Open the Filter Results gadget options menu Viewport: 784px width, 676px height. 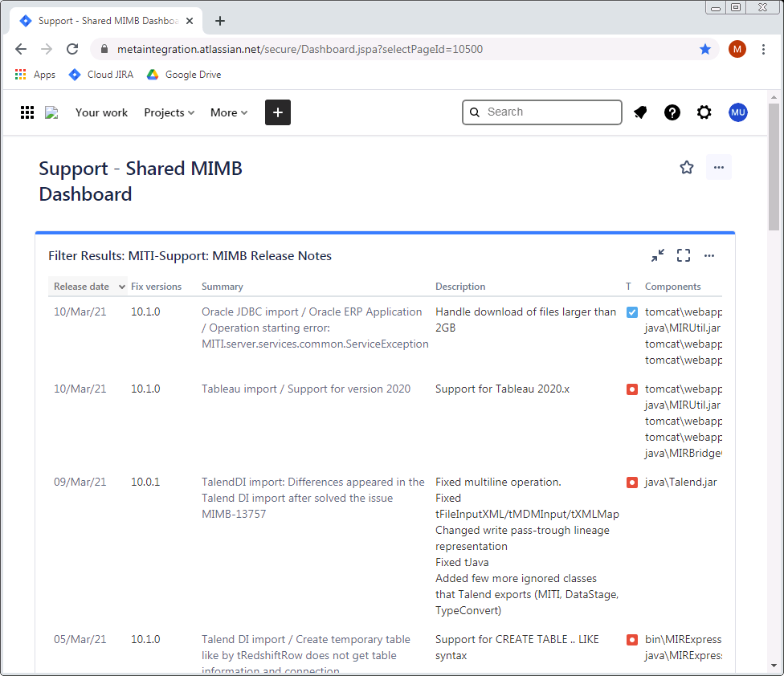pos(709,255)
